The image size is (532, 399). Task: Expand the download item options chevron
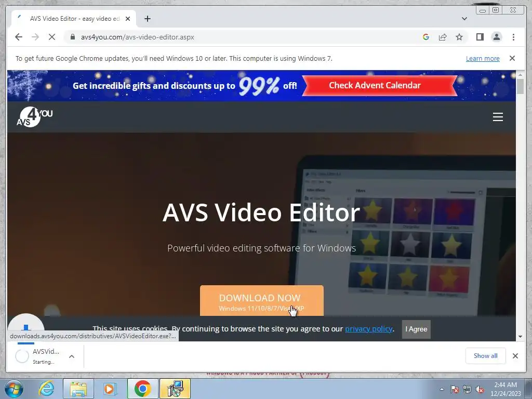(72, 356)
